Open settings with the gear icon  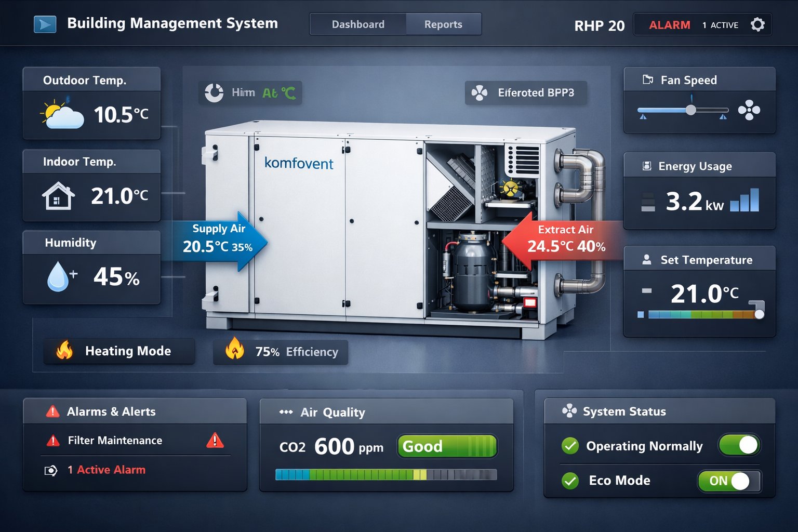click(x=757, y=24)
